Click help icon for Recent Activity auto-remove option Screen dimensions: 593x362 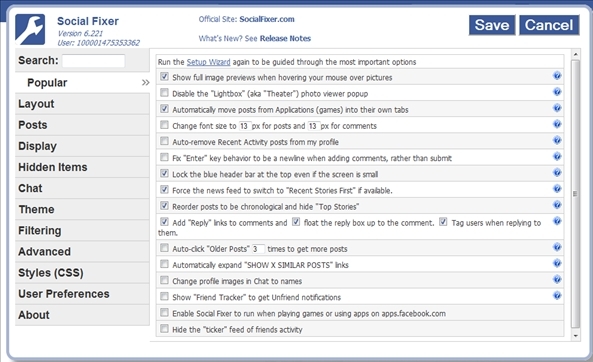click(x=557, y=140)
